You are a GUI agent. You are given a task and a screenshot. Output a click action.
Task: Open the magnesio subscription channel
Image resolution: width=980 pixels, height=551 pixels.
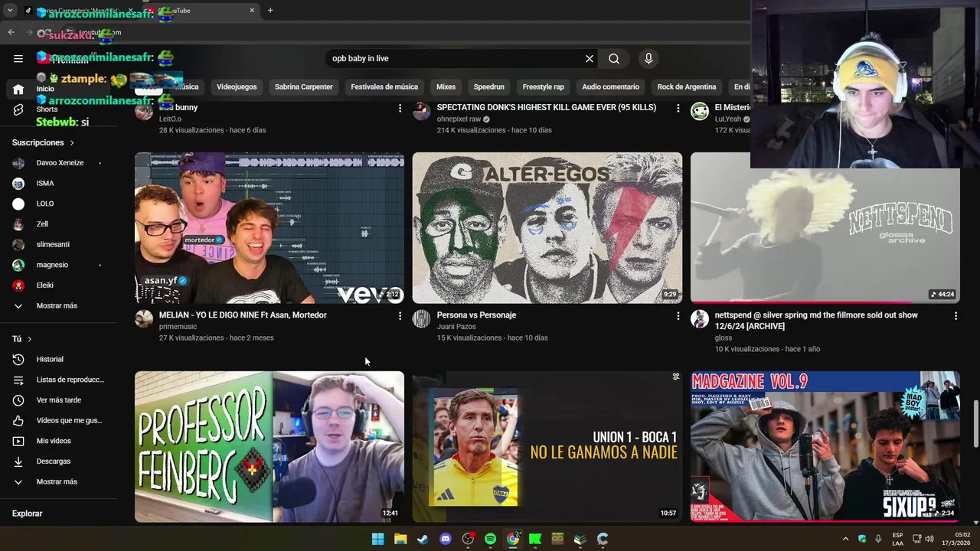coord(52,265)
